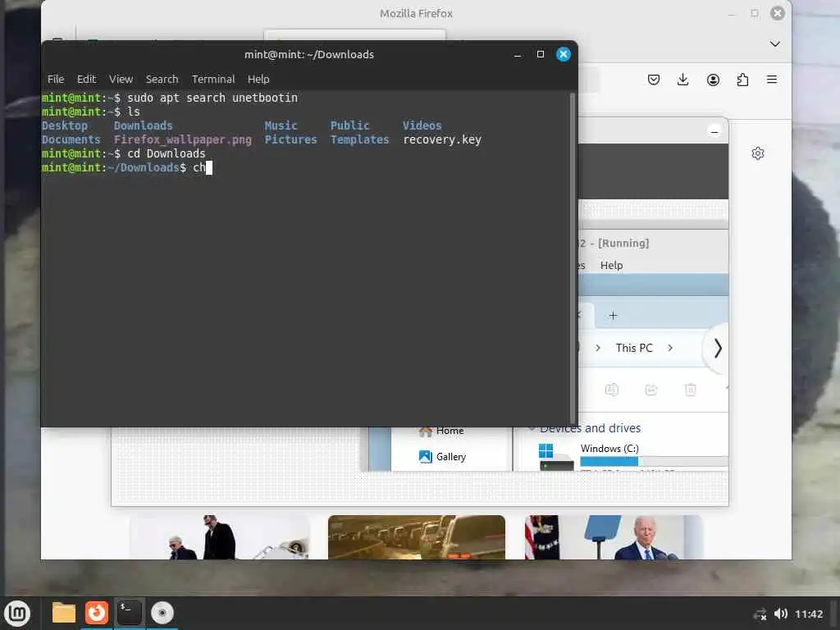Open the terminal View menu

(121, 80)
